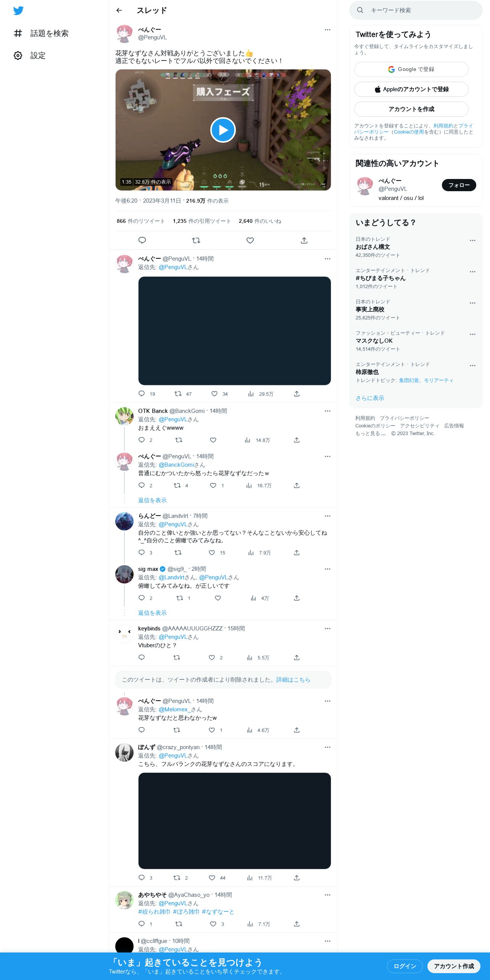Go back using the thread arrow
The width and height of the screenshot is (490, 980).
[x=119, y=10]
